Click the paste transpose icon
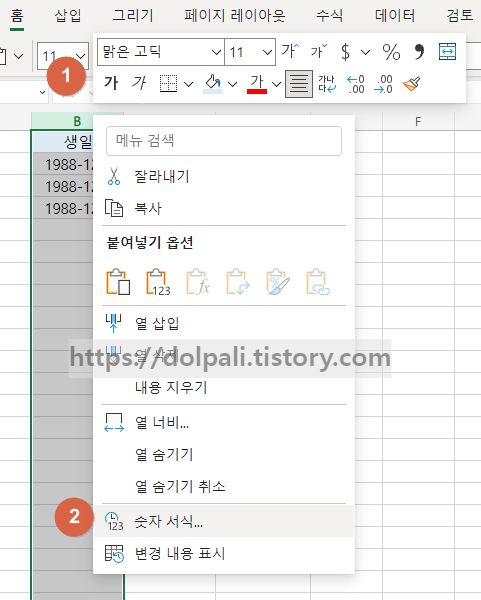 [x=238, y=282]
